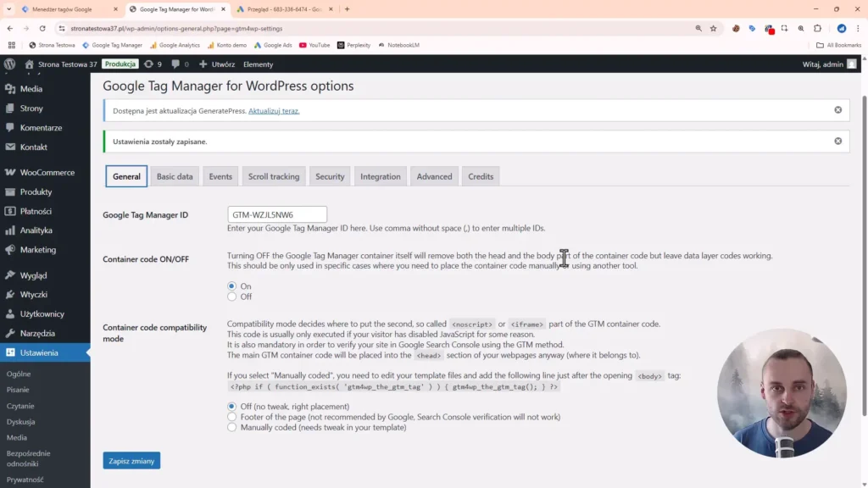Screen dimensions: 868x488
Task: Select Off (no tweak, right placement)
Action: click(231, 406)
